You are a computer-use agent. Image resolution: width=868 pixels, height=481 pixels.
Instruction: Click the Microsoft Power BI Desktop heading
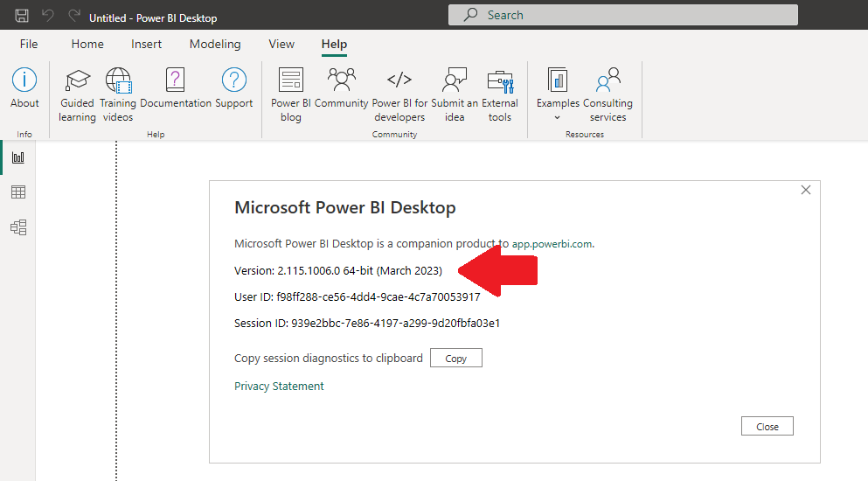(345, 207)
